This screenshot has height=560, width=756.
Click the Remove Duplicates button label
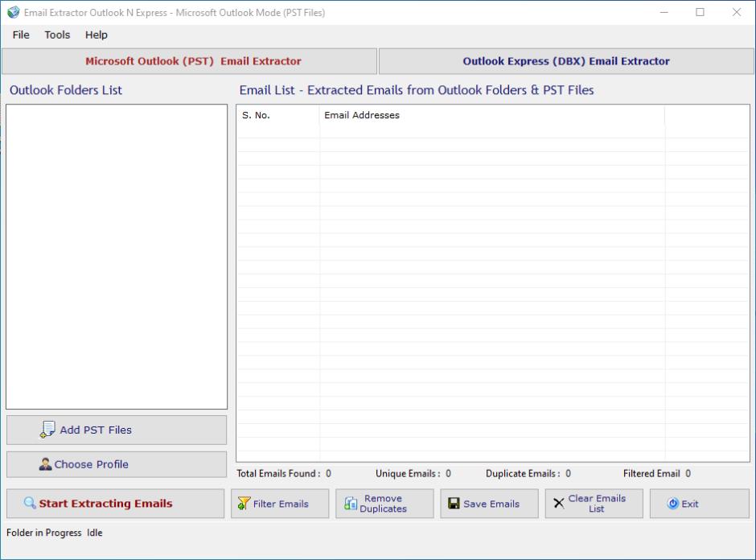(384, 504)
